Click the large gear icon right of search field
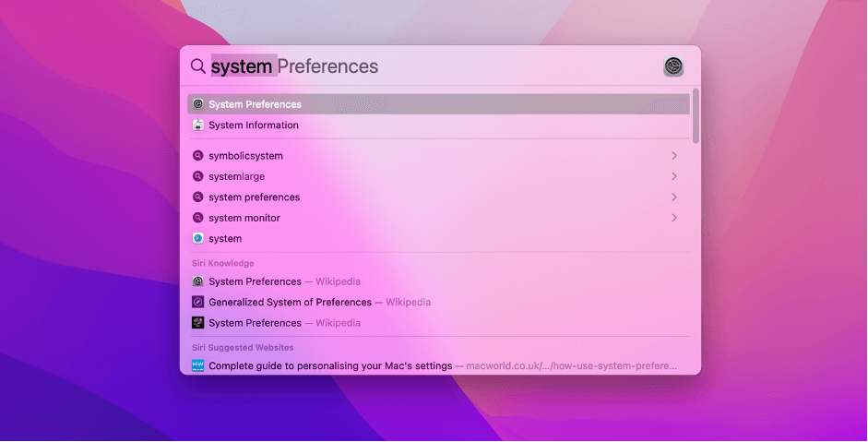Viewport: 868px width, 442px height. tap(674, 66)
